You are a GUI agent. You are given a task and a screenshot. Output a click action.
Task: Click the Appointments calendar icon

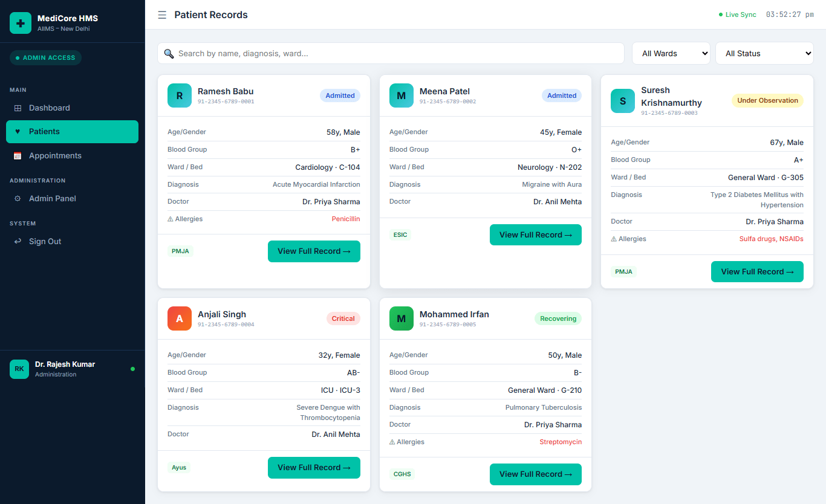18,156
